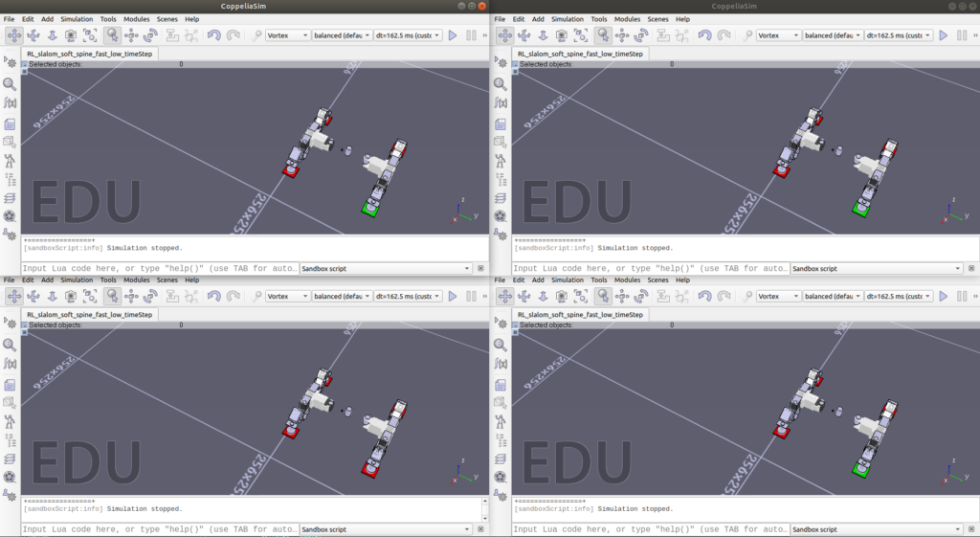Select camera rotate tool in top-left window
Image resolution: width=980 pixels, height=537 pixels.
coord(33,35)
